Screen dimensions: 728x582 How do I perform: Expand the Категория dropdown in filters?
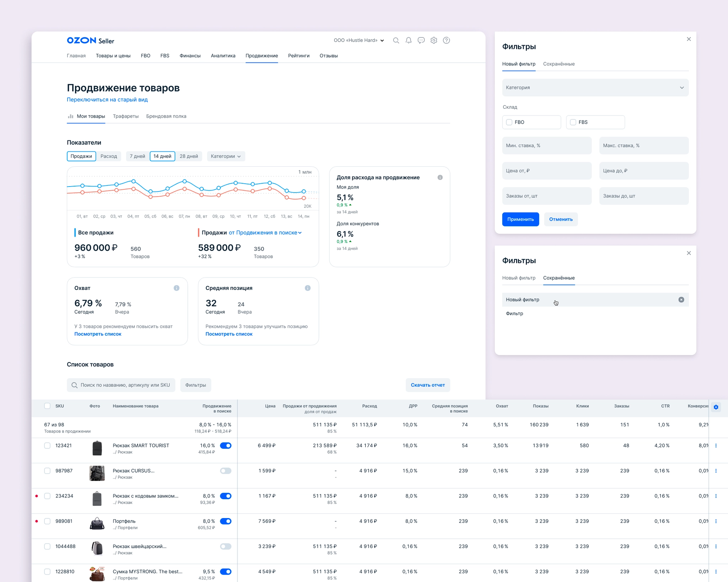coord(595,87)
